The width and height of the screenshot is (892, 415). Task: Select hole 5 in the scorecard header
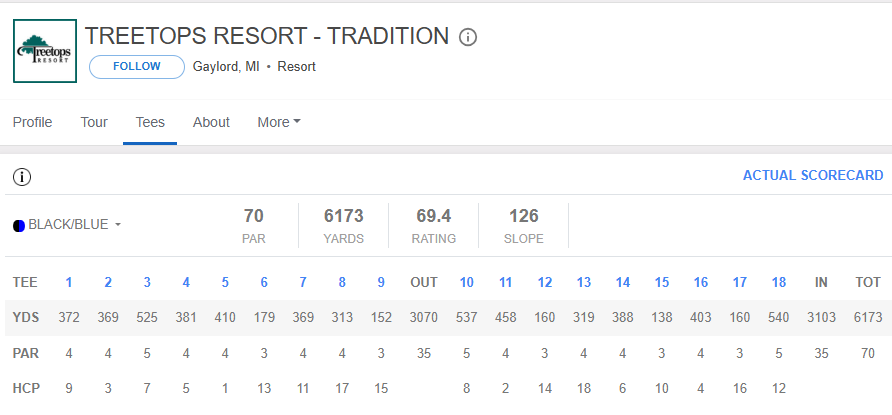225,283
